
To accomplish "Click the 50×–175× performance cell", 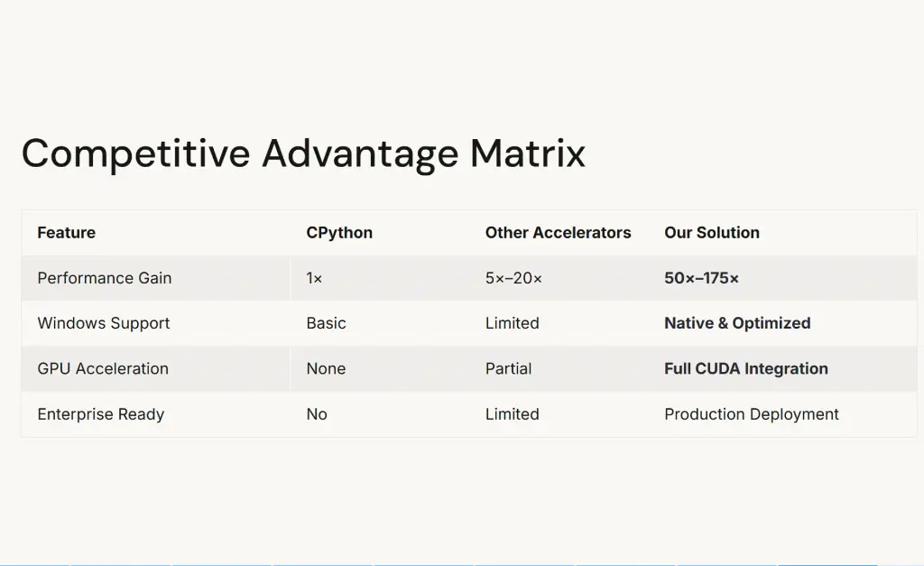I will pos(701,278).
